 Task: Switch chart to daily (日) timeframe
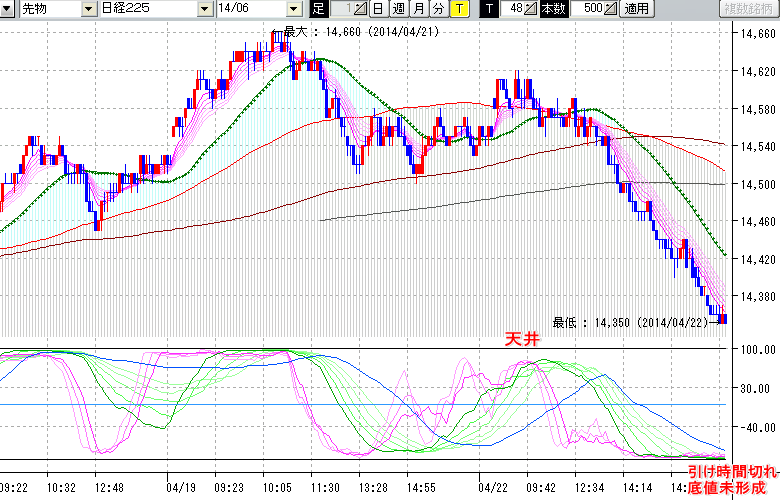pyautogui.click(x=377, y=9)
